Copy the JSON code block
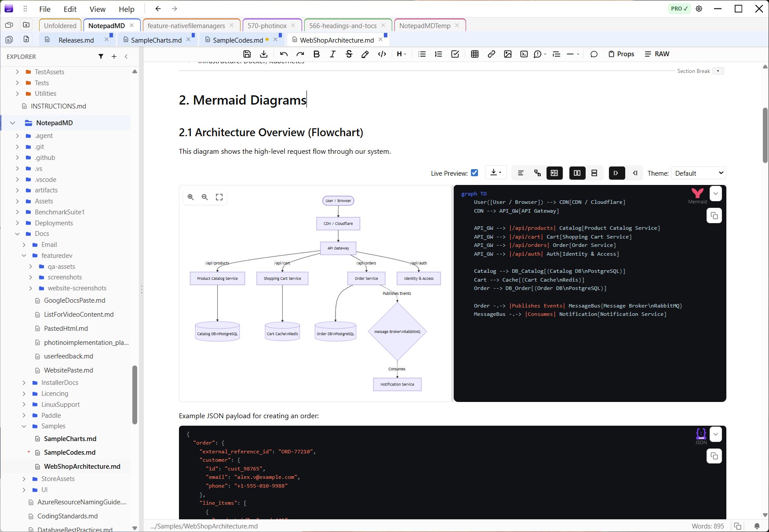 (x=714, y=456)
